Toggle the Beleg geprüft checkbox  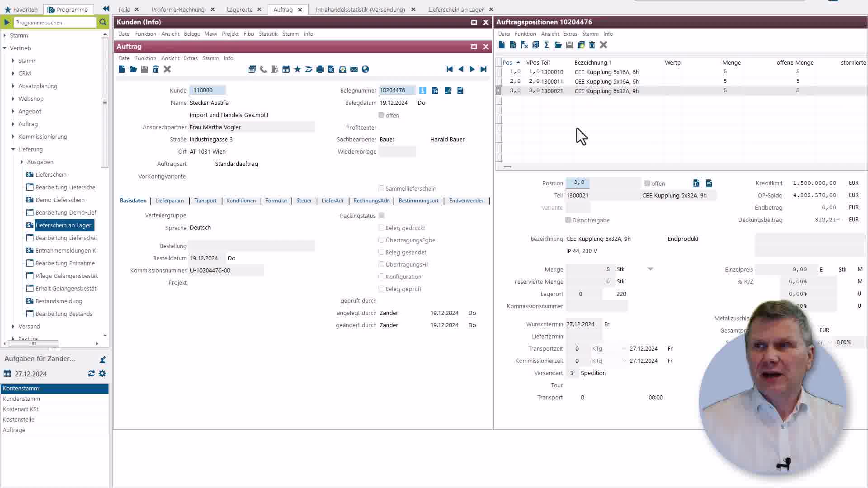pyautogui.click(x=382, y=289)
